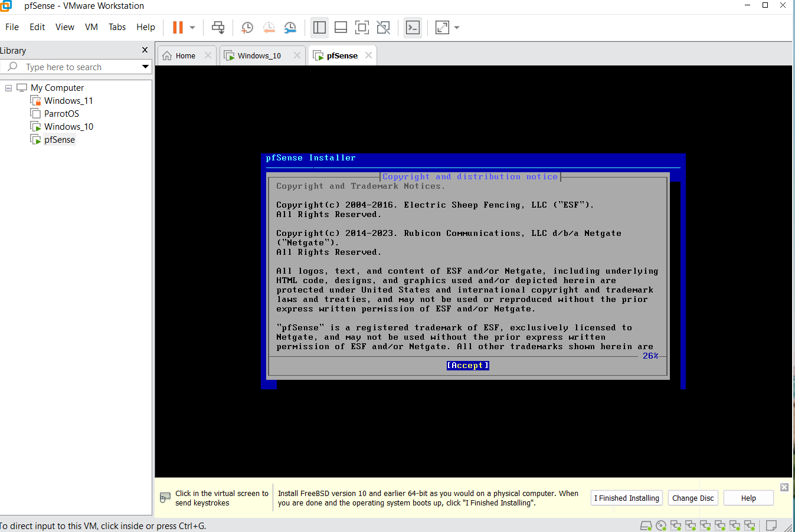The image size is (795, 532).
Task: Open the Edit menu
Action: pos(37,27)
